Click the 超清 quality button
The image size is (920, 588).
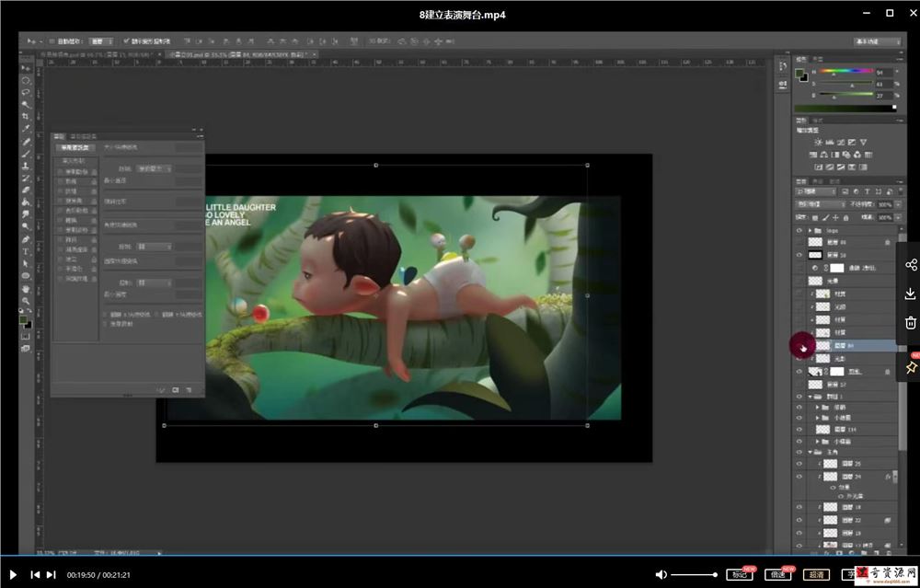(x=816, y=574)
